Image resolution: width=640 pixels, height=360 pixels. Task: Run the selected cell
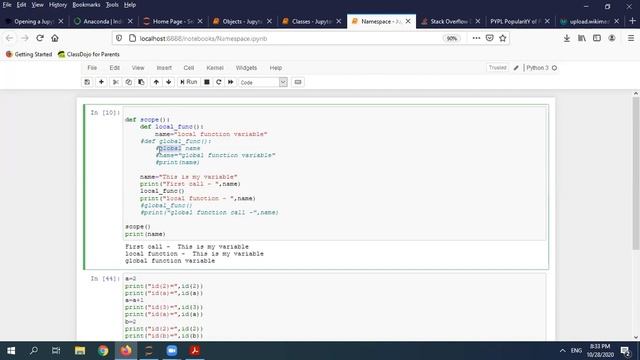point(189,82)
